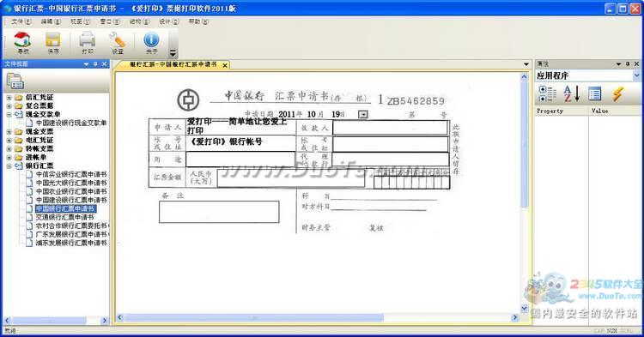This screenshot has width=644, height=337.
Task: Open the 窗口 (Window) menu
Action: [x=110, y=21]
